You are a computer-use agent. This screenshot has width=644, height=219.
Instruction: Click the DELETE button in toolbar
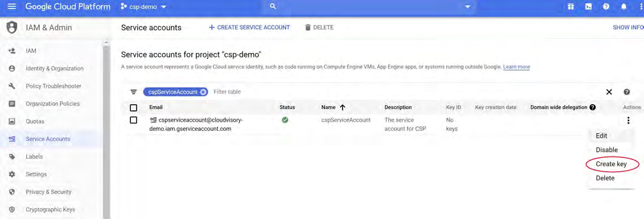(x=319, y=27)
